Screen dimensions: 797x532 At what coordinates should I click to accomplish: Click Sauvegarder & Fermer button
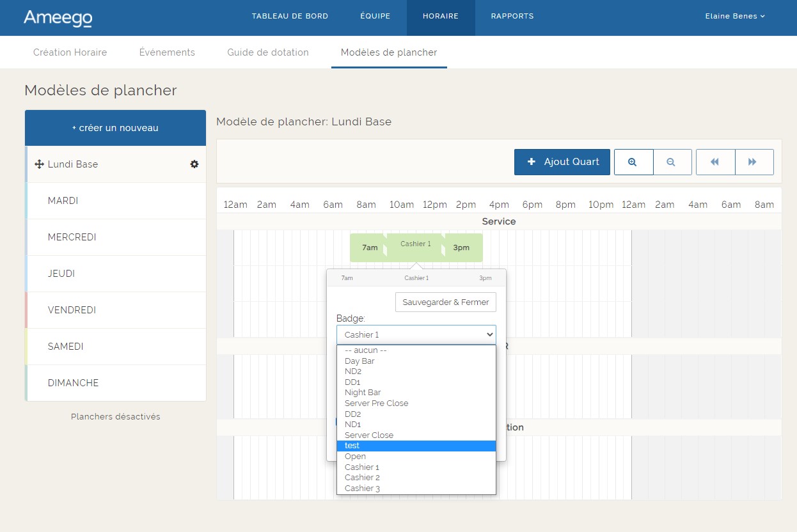pos(445,302)
